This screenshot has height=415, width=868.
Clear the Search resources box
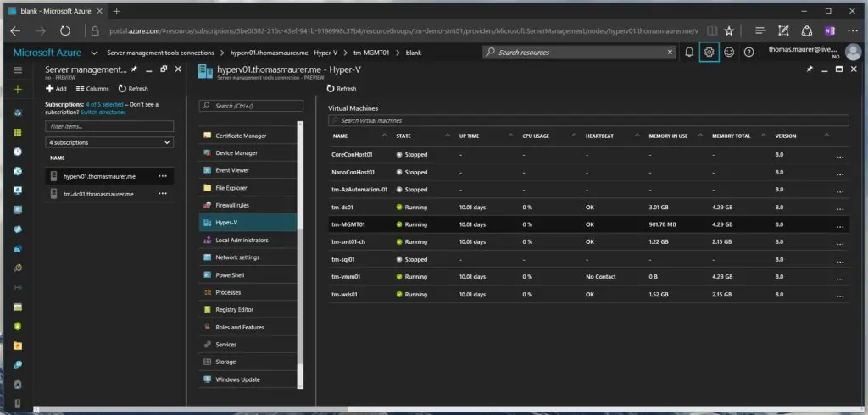(x=670, y=52)
